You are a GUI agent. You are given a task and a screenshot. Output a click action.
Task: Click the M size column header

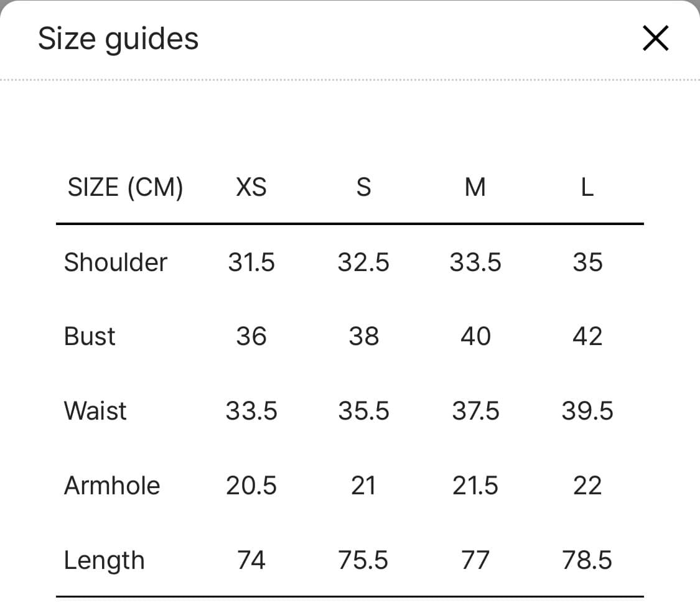tap(475, 187)
